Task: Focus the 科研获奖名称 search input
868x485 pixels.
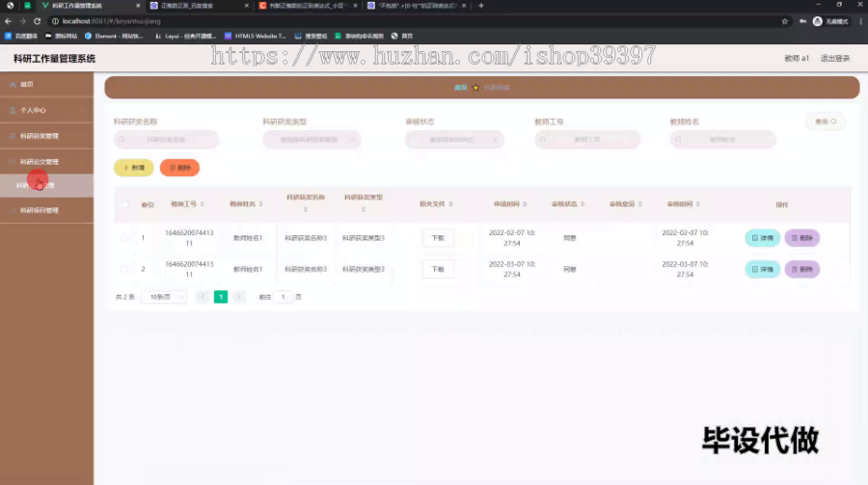Action: pos(166,140)
